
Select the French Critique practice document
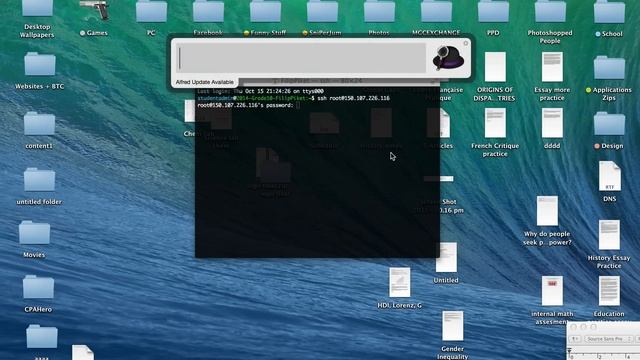[495, 123]
